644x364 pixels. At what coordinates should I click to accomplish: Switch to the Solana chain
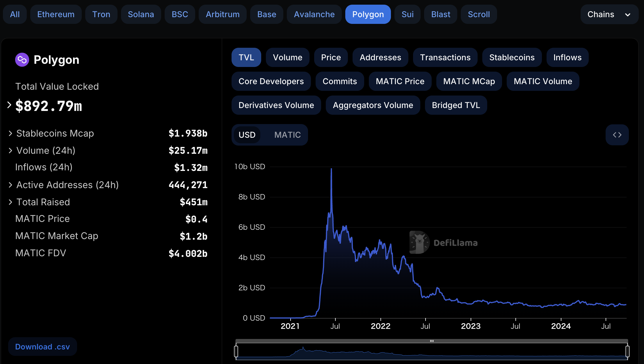point(141,14)
